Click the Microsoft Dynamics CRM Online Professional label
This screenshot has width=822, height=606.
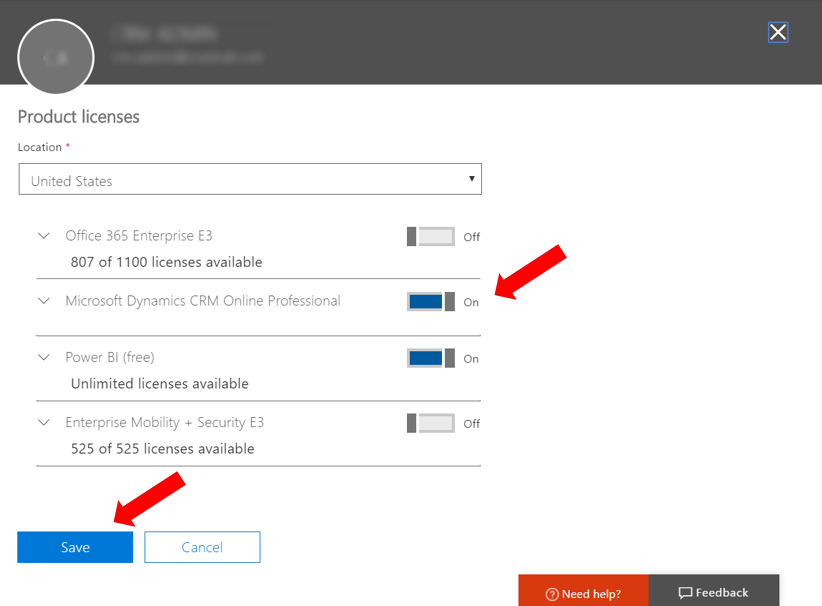[203, 300]
